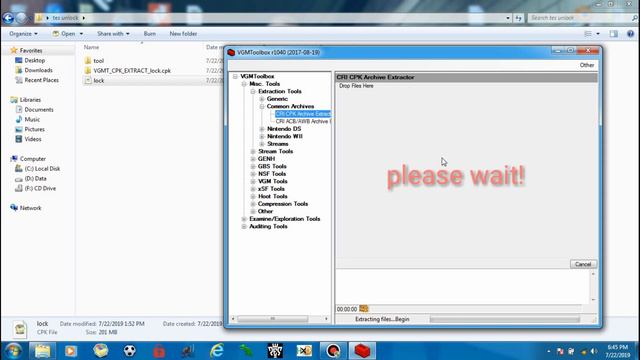Screen dimensions: 640x360
Task: Click Explorer's refresh button beside address bar
Action: [x=518, y=18]
